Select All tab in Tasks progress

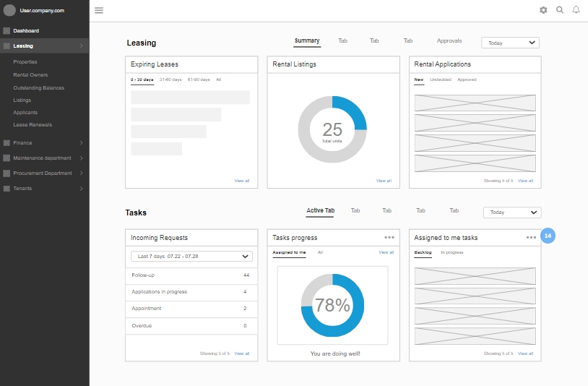coord(320,252)
